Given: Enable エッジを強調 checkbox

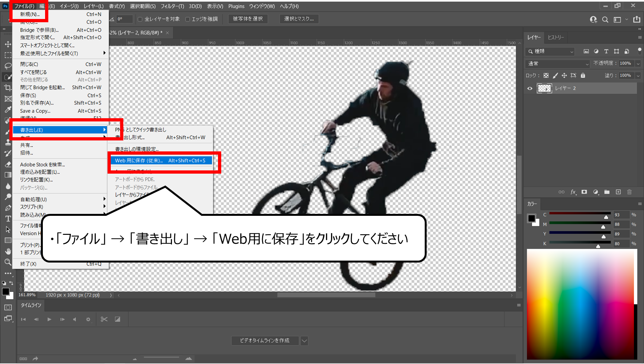Looking at the screenshot, I should point(187,19).
